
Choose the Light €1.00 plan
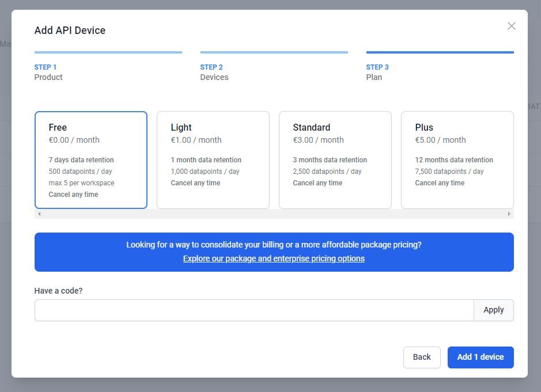coord(213,159)
